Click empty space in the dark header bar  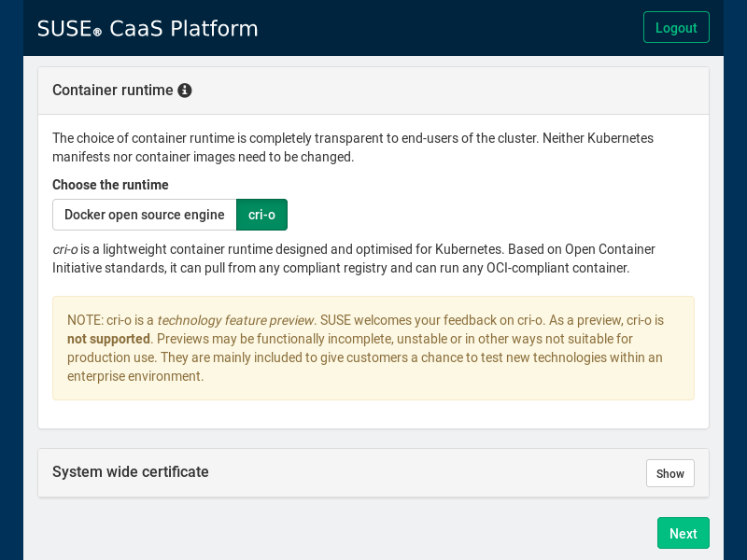[448, 28]
